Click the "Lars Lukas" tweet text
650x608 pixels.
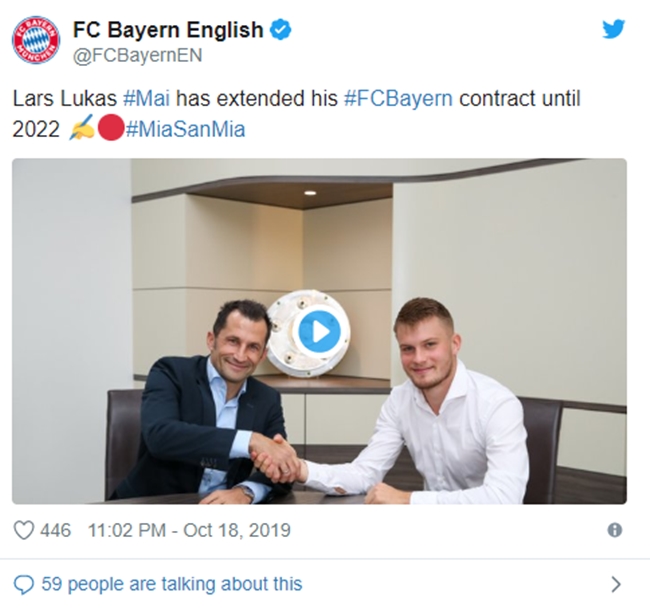pos(63,100)
